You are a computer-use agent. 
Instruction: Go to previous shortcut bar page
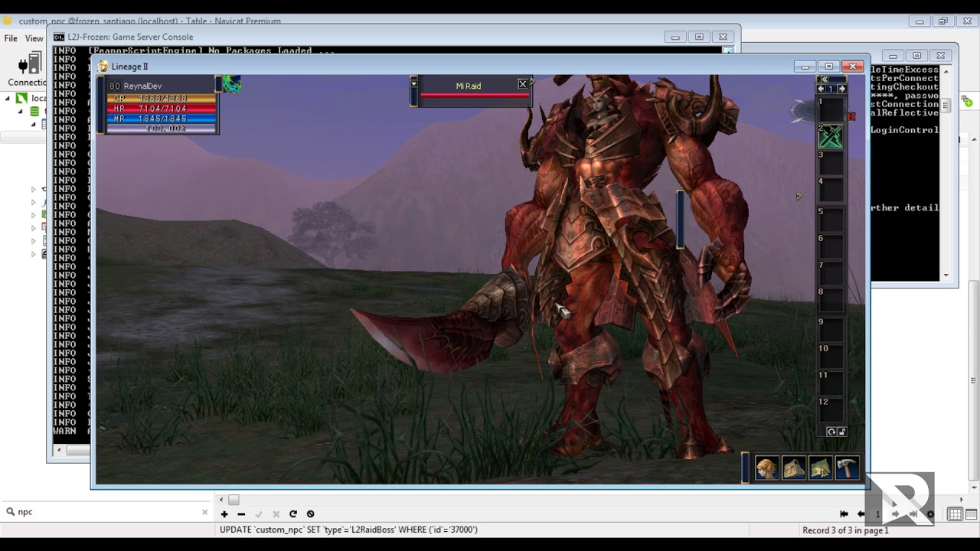coord(821,89)
